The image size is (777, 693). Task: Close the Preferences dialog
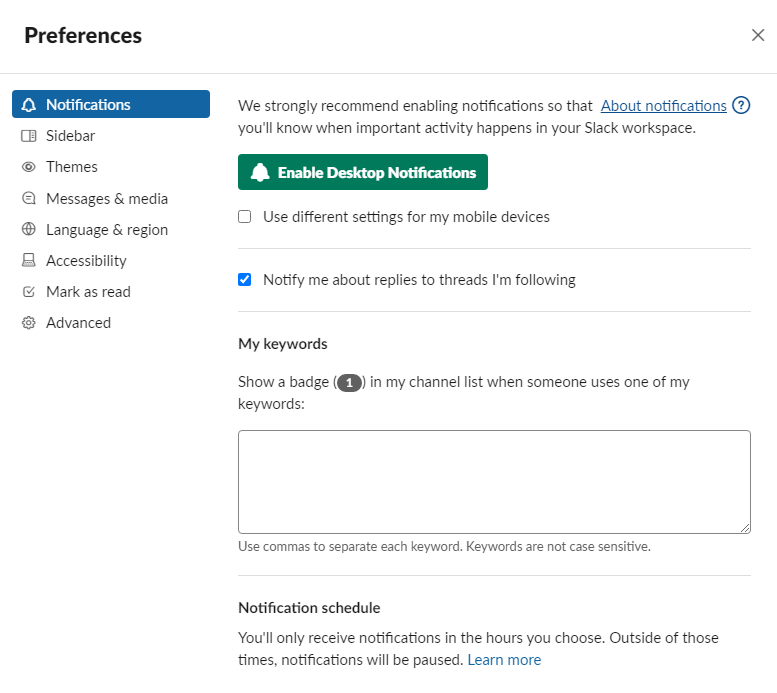coord(758,35)
